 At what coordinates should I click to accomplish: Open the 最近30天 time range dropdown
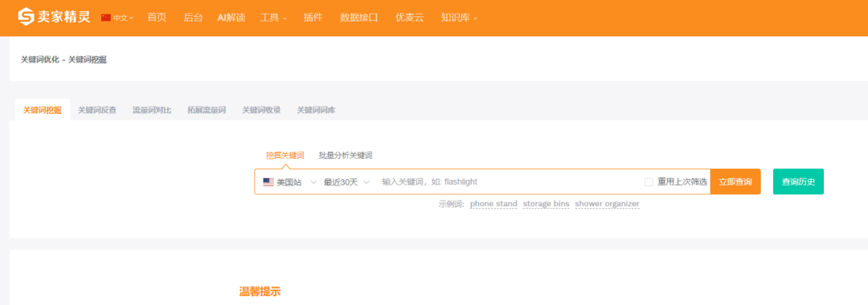(x=346, y=181)
